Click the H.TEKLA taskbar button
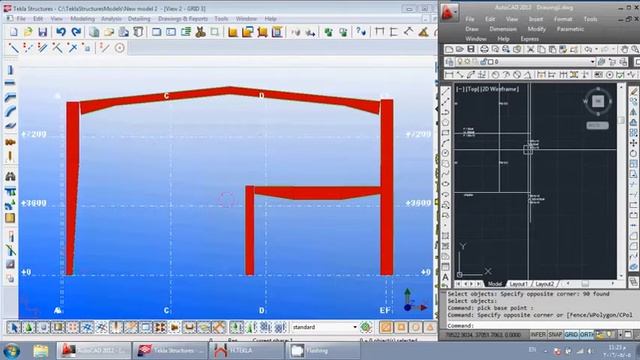 coord(247,351)
